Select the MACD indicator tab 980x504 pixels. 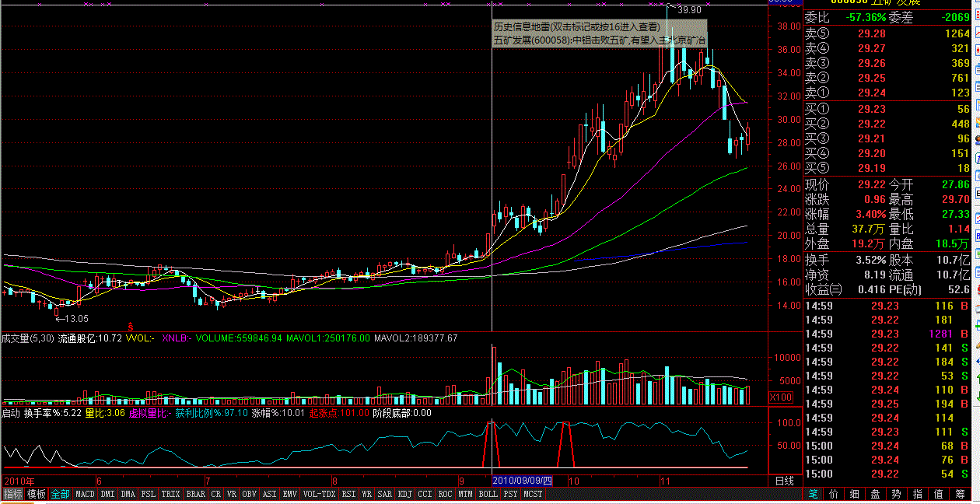click(x=86, y=494)
